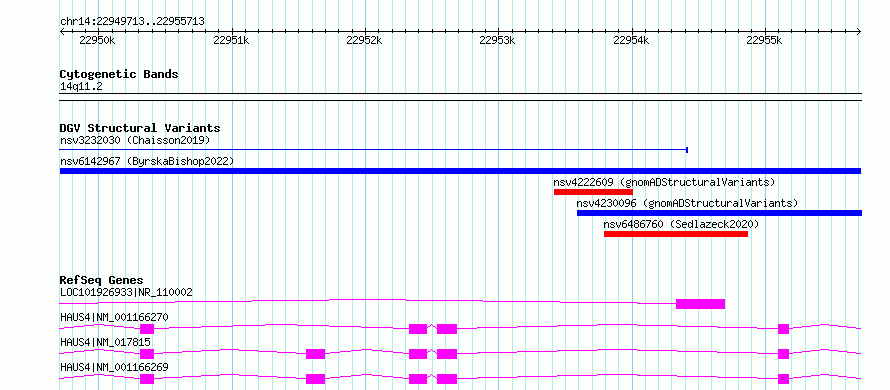Open the RefSeq Genes track title
The width and height of the screenshot is (890, 390).
(x=102, y=280)
